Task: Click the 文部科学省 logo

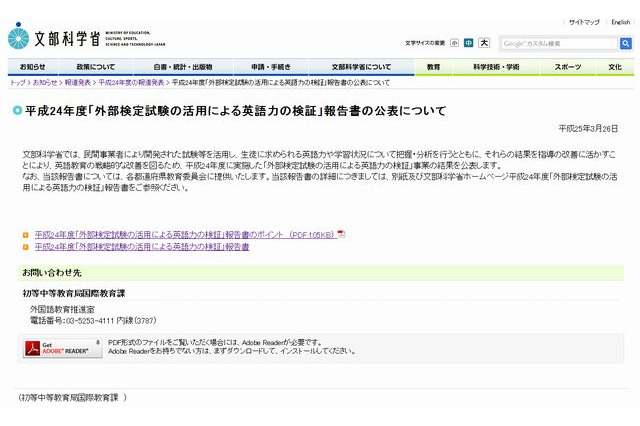Action: pos(87,37)
